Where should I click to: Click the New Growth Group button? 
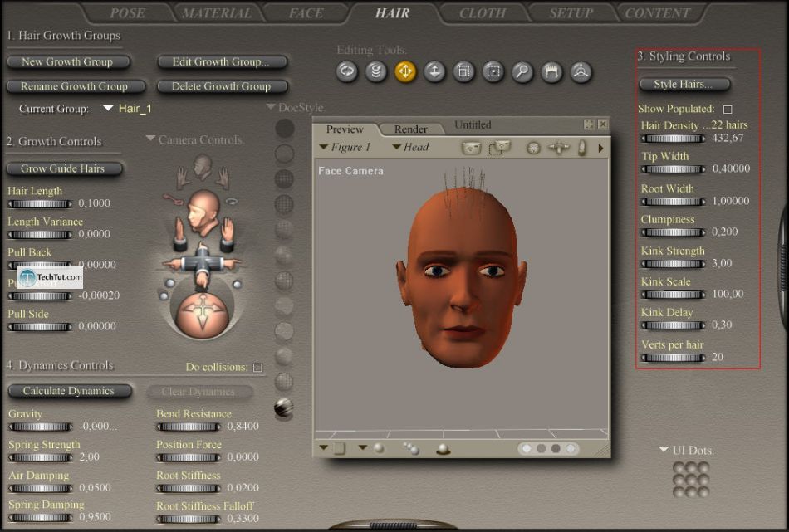click(x=68, y=62)
